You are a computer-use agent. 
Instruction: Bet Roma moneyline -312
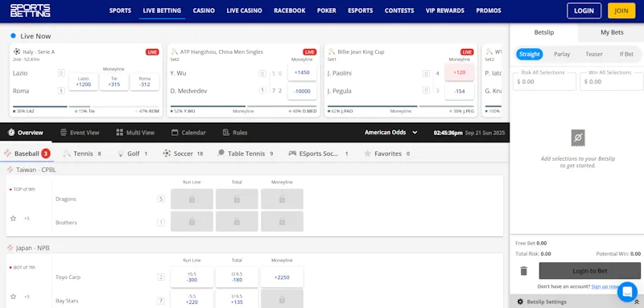tap(145, 81)
